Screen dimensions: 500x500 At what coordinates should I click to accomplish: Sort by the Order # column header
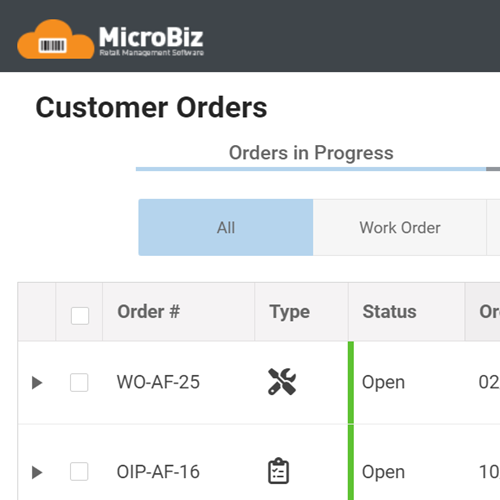[x=149, y=312]
